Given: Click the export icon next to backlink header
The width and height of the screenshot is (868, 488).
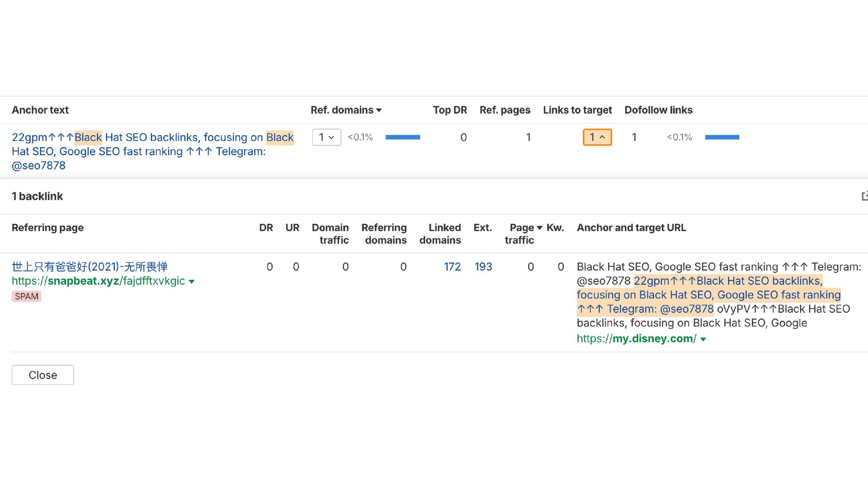Looking at the screenshot, I should [864, 196].
